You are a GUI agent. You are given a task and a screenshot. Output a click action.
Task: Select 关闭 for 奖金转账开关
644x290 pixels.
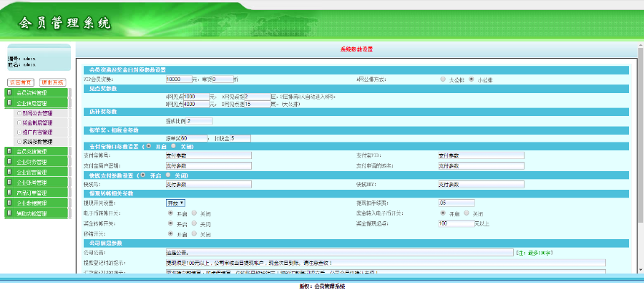194,223
